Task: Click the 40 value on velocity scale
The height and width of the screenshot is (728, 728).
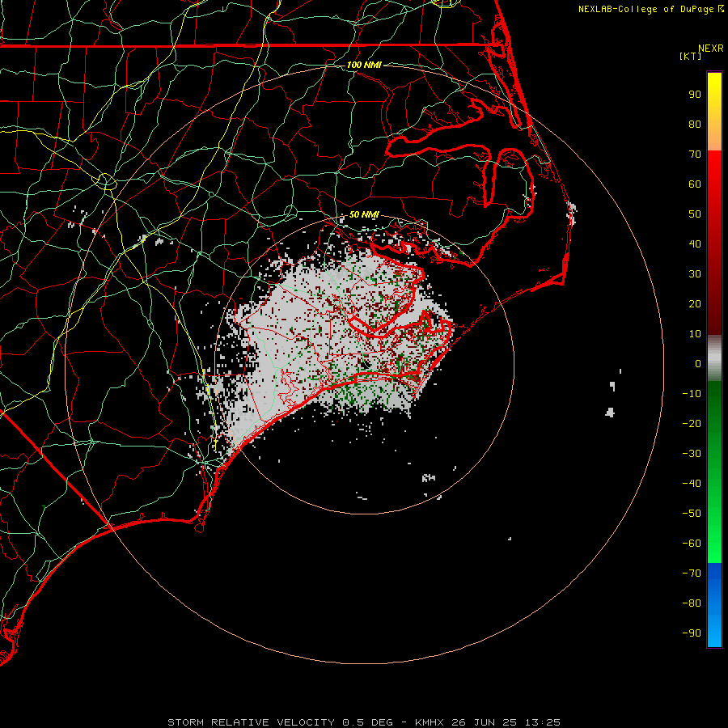Action: 695,243
